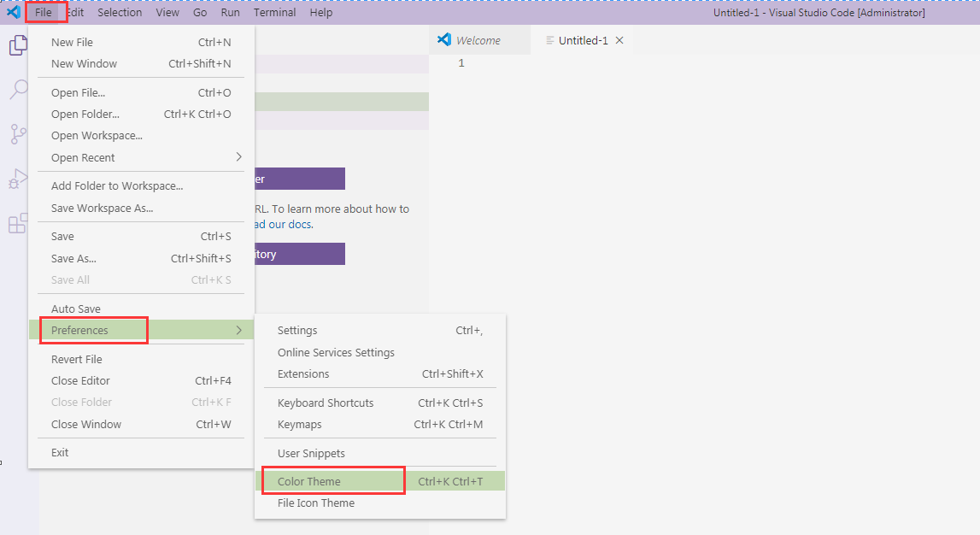This screenshot has width=980, height=535.
Task: Close the Untitled-1 editor tab
Action: 619,40
